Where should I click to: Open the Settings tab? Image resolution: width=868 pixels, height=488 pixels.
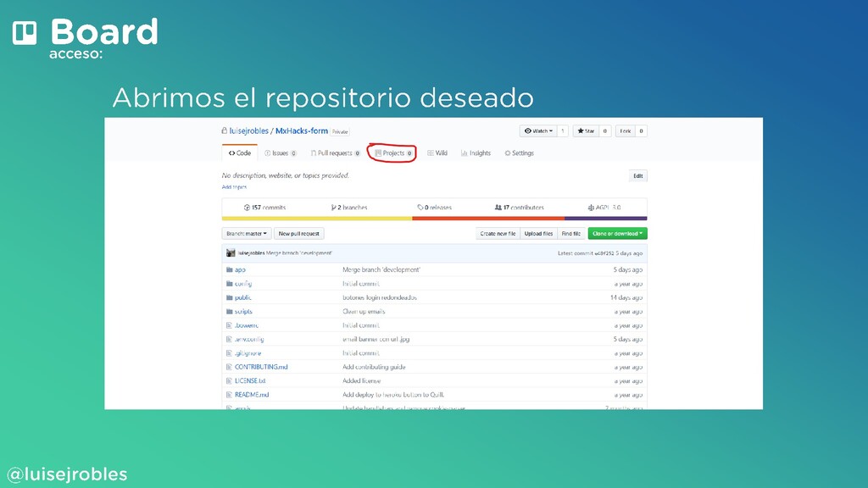520,153
